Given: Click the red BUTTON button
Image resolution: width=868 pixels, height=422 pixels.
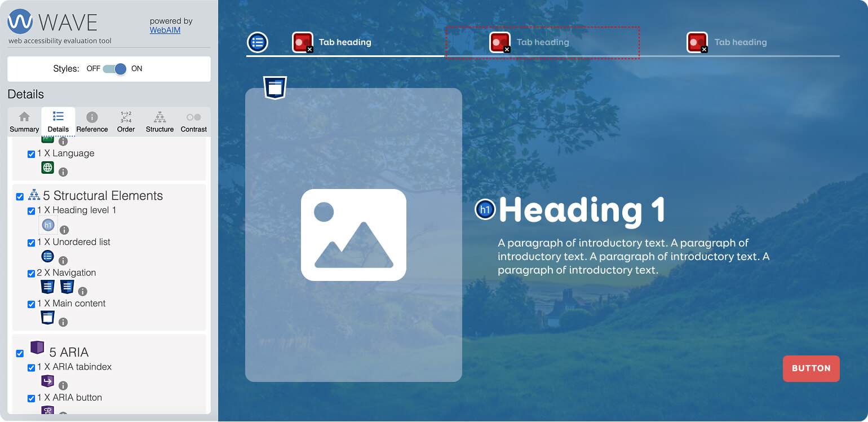Looking at the screenshot, I should click(811, 368).
